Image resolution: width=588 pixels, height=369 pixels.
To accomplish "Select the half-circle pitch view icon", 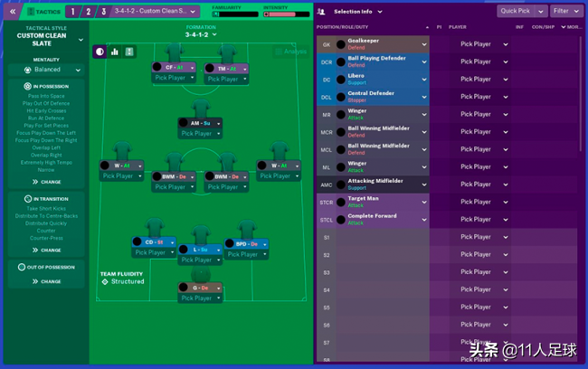I will click(100, 52).
